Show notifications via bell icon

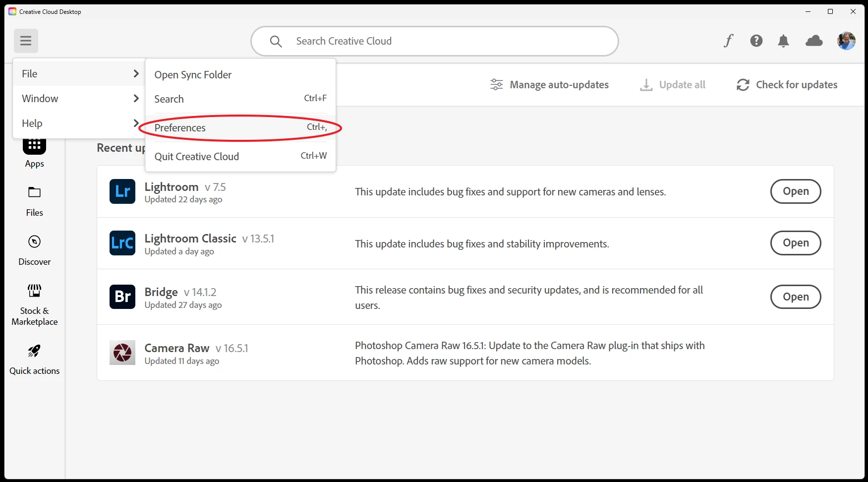tap(783, 41)
